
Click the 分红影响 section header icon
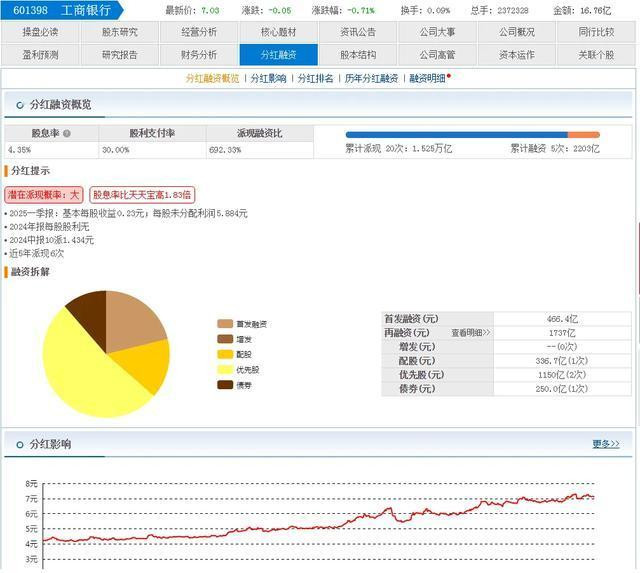pyautogui.click(x=18, y=444)
